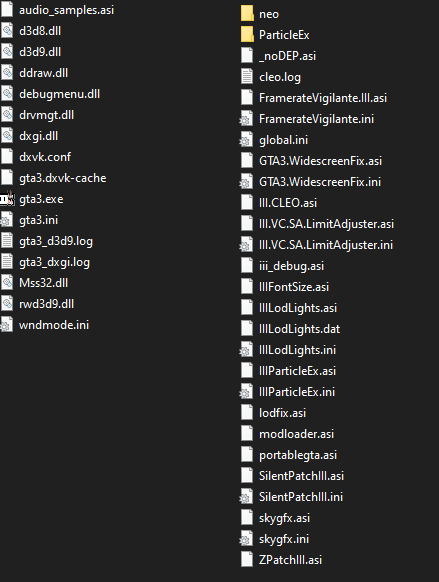The width and height of the screenshot is (439, 582).
Task: Click the gta3.dxvk-cache file name
Action: coord(63,178)
